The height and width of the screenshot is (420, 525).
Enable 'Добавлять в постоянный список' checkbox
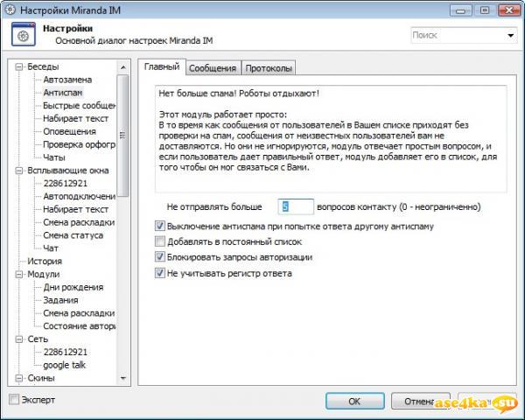point(160,241)
